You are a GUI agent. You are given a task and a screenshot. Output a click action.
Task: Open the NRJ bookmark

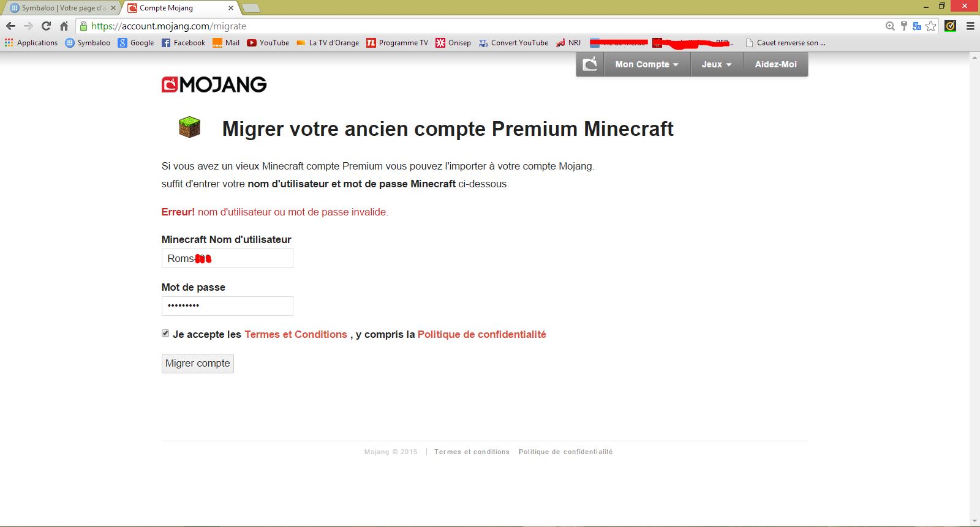[x=568, y=43]
